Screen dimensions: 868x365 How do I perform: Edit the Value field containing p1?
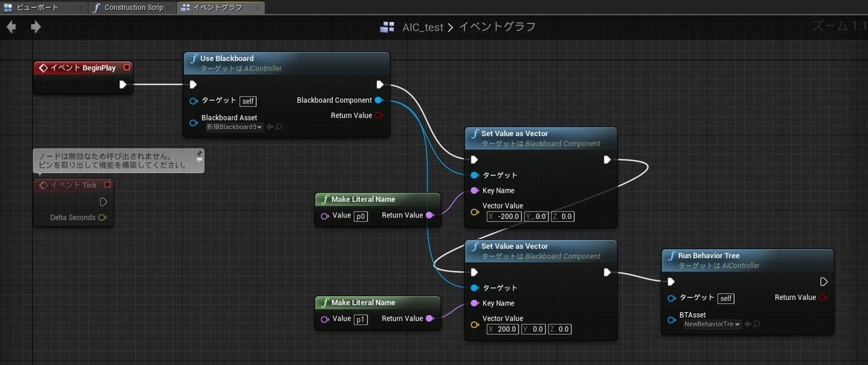point(361,319)
